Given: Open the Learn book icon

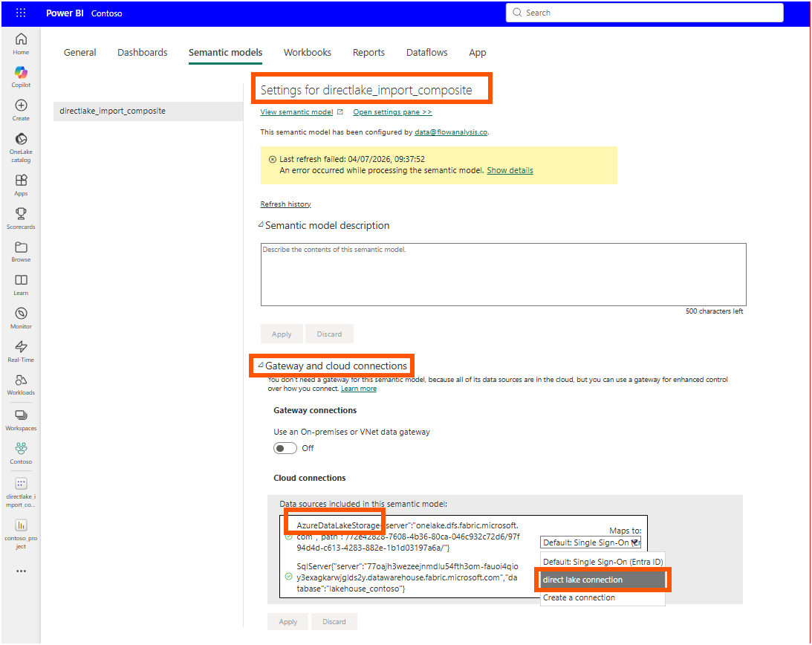Looking at the screenshot, I should click(x=21, y=280).
